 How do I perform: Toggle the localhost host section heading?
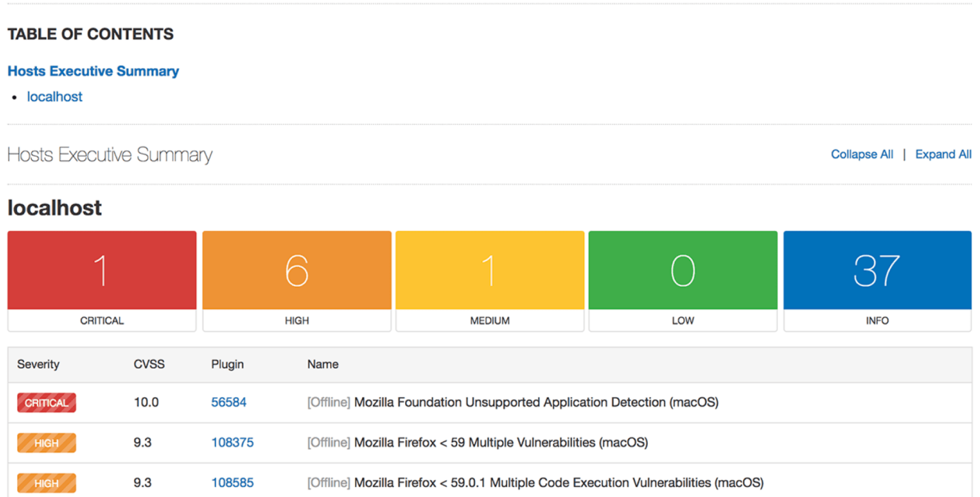tap(54, 208)
